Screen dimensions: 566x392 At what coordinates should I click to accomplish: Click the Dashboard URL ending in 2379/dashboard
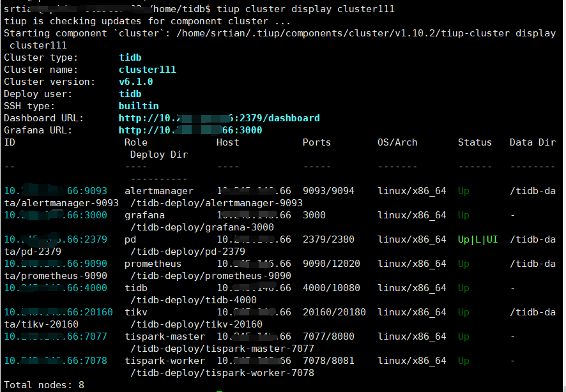point(219,118)
